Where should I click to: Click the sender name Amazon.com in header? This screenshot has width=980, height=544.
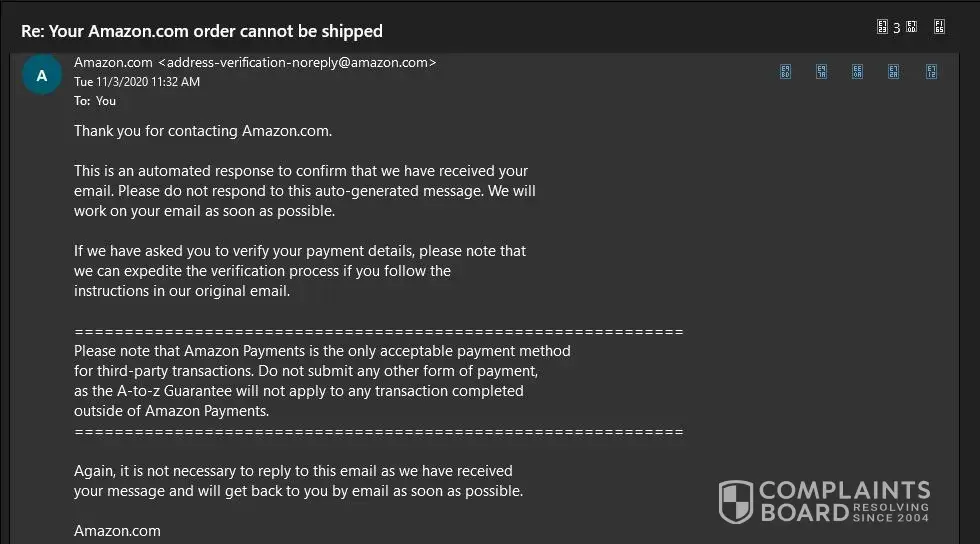click(x=113, y=62)
